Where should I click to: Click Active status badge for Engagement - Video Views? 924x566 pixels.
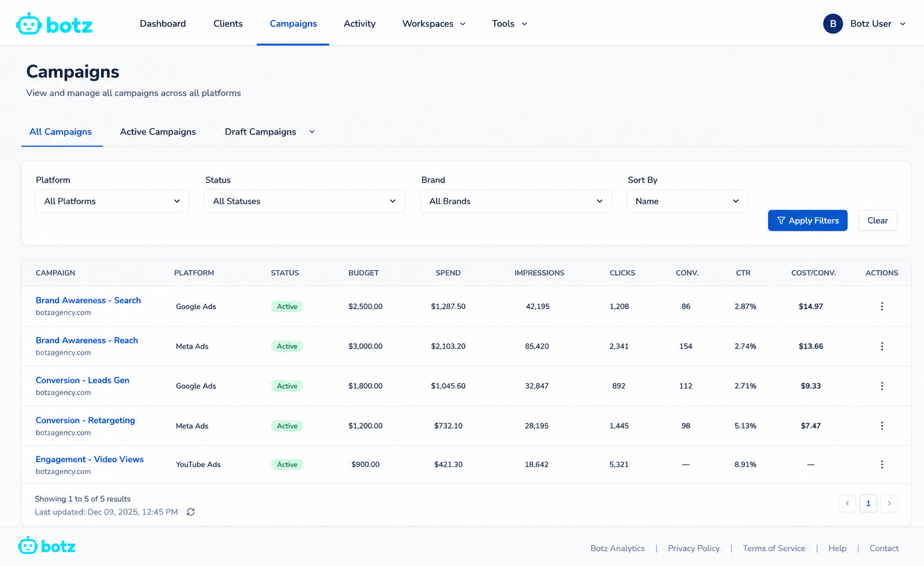click(287, 465)
